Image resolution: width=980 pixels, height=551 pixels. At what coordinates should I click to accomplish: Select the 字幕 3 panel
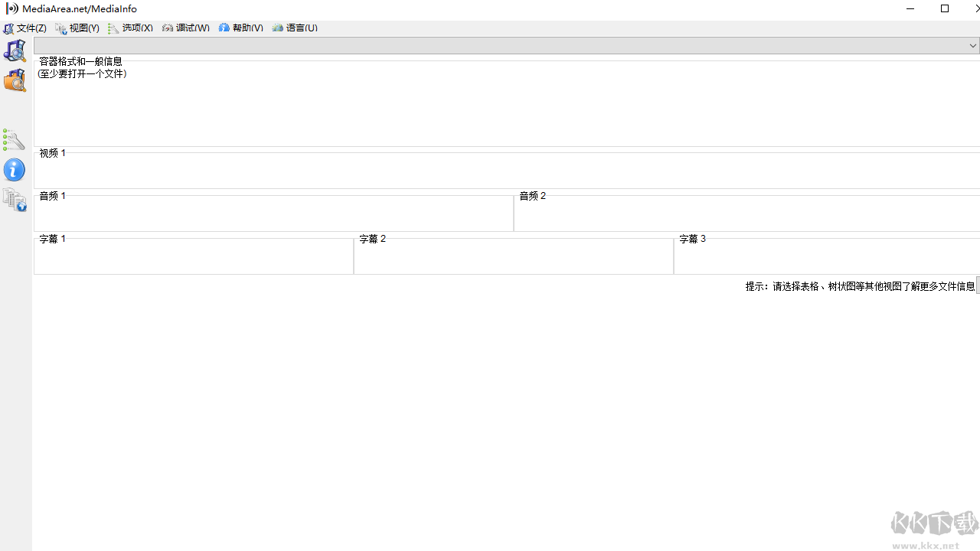tap(827, 256)
